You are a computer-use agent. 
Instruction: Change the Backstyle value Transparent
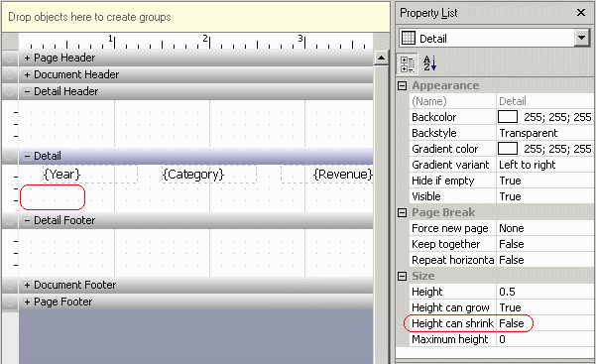(x=544, y=133)
